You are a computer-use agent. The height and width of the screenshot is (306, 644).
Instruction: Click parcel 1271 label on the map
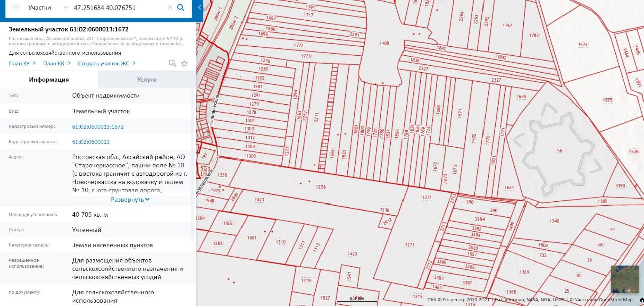point(410,245)
